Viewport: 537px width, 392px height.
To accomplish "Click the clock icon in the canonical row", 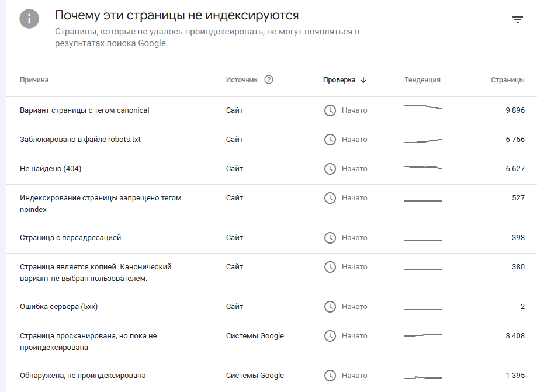I will [330, 110].
